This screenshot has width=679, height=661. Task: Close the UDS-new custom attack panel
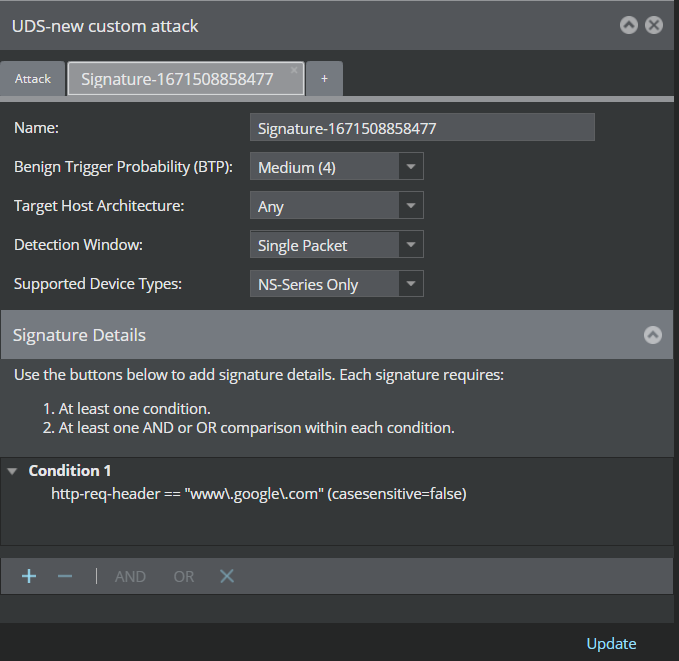[654, 25]
